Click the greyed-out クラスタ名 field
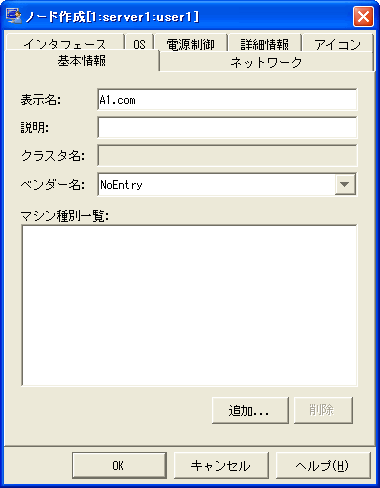 click(227, 155)
